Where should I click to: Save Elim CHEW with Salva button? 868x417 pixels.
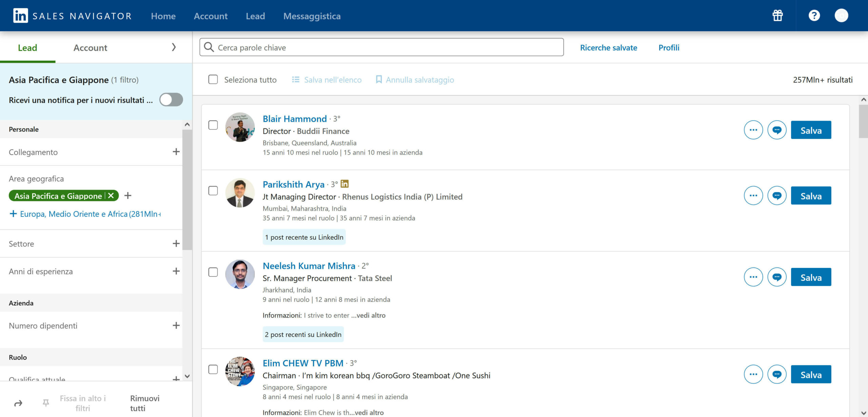click(x=811, y=374)
